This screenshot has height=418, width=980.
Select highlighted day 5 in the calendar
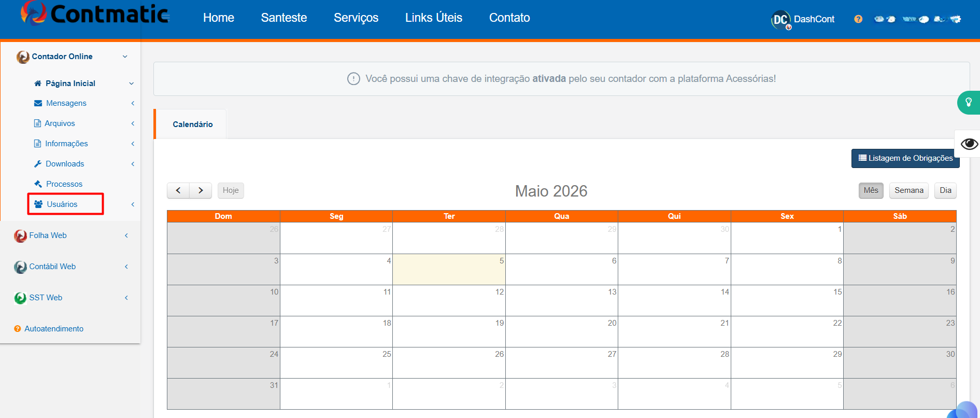449,269
